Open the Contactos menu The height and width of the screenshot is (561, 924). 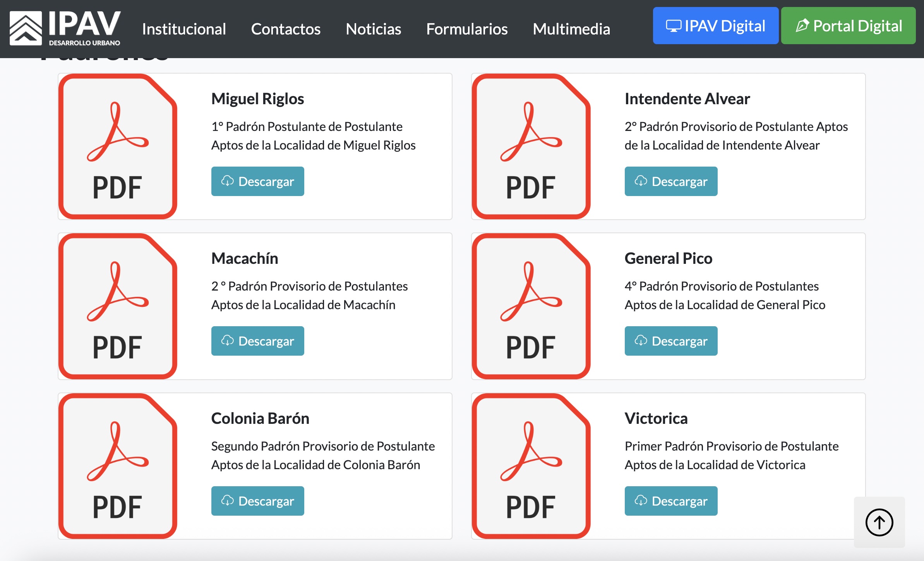286,29
